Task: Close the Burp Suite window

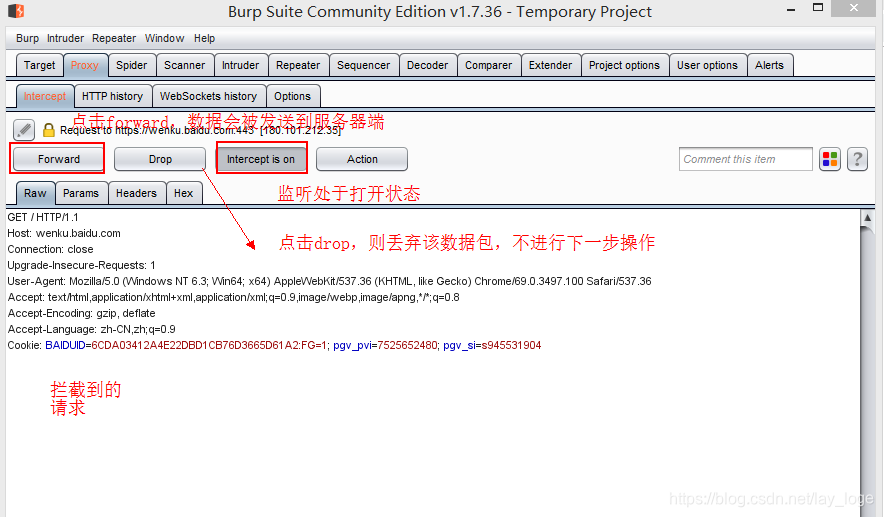Action: point(854,8)
